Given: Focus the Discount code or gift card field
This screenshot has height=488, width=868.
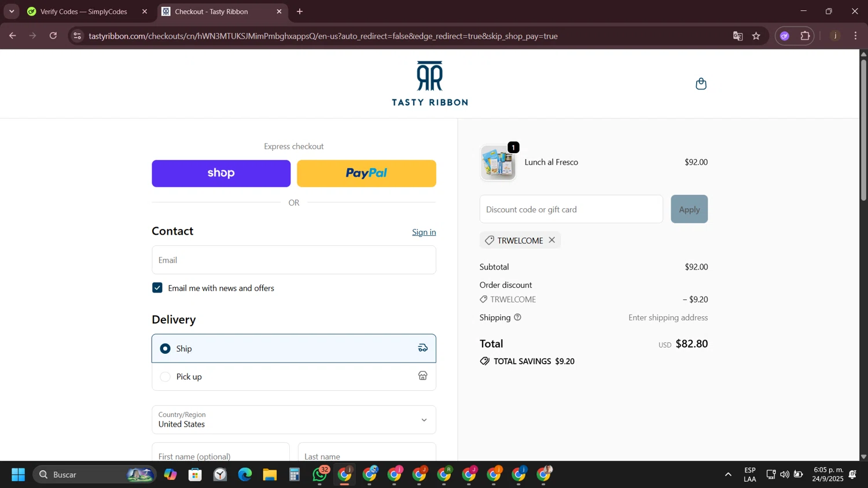Looking at the screenshot, I should [x=571, y=209].
